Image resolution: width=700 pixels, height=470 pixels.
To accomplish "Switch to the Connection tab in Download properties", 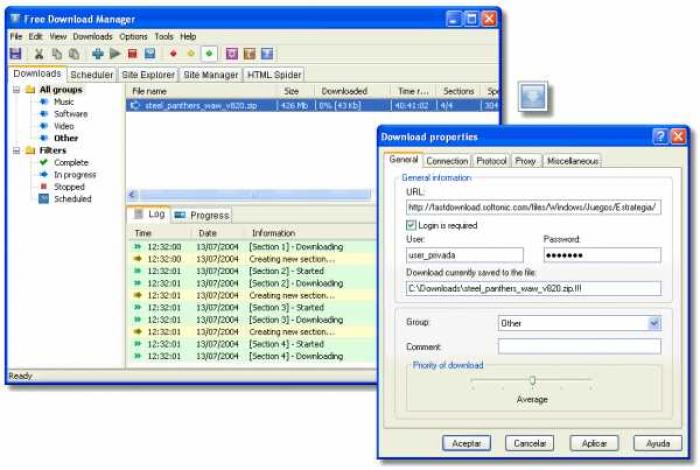I will 447,161.
